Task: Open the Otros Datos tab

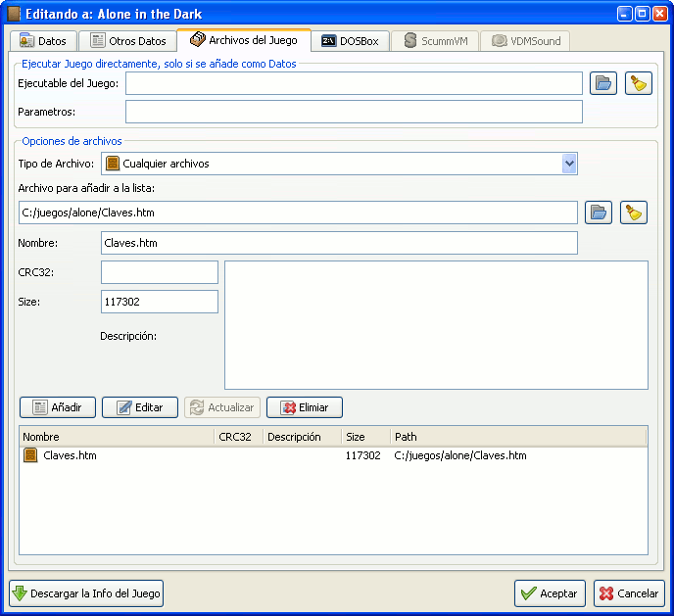Action: (128, 41)
